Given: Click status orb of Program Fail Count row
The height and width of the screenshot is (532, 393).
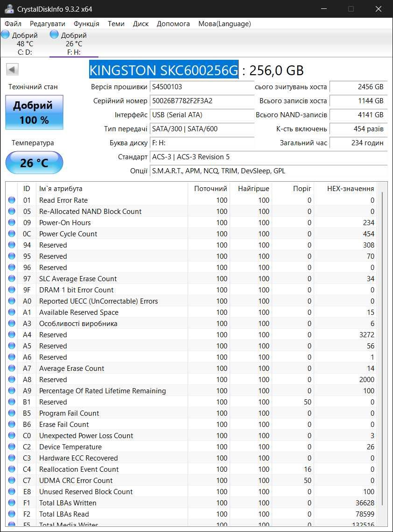Looking at the screenshot, I should tap(12, 412).
